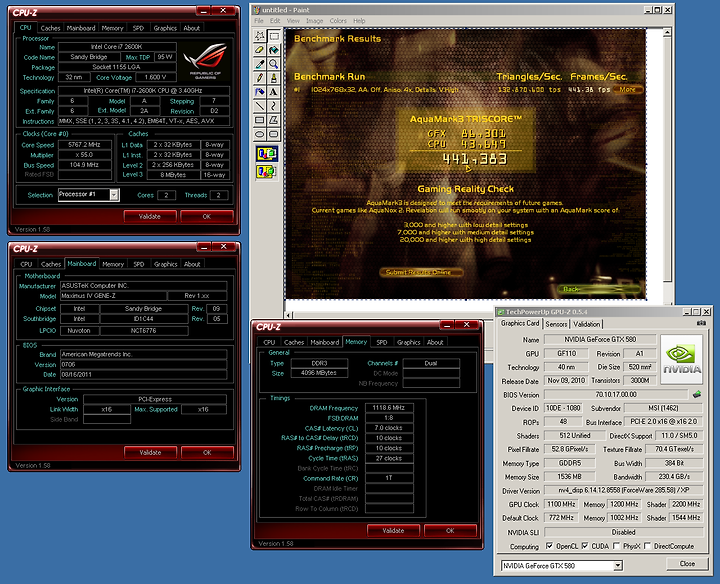Choose the opaque selection option in Paint
Image resolution: width=720 pixels, height=584 pixels.
point(267,154)
